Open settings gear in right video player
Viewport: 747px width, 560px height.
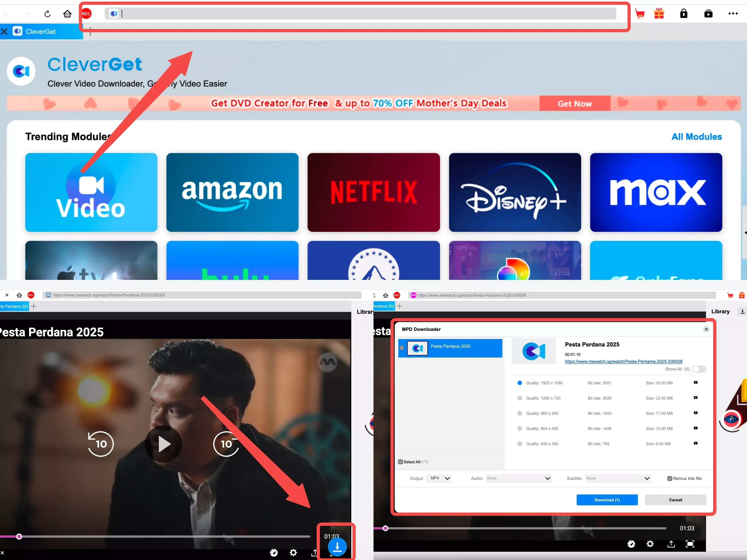tap(650, 544)
